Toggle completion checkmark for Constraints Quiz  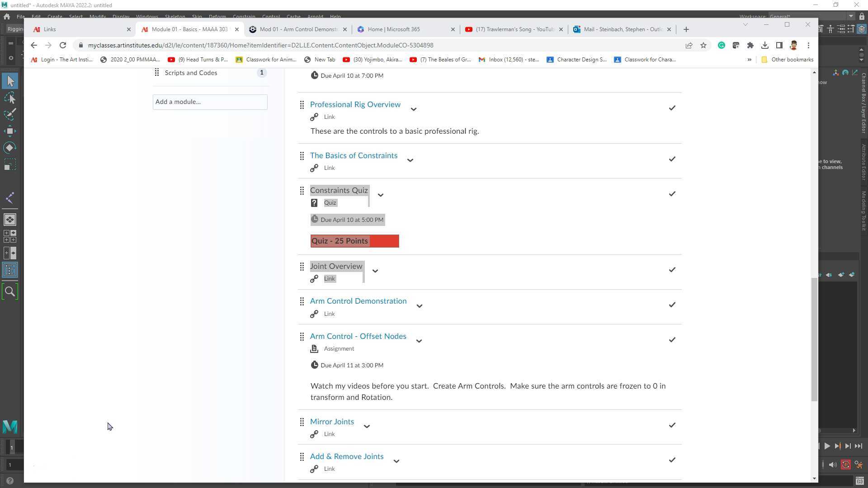click(672, 194)
